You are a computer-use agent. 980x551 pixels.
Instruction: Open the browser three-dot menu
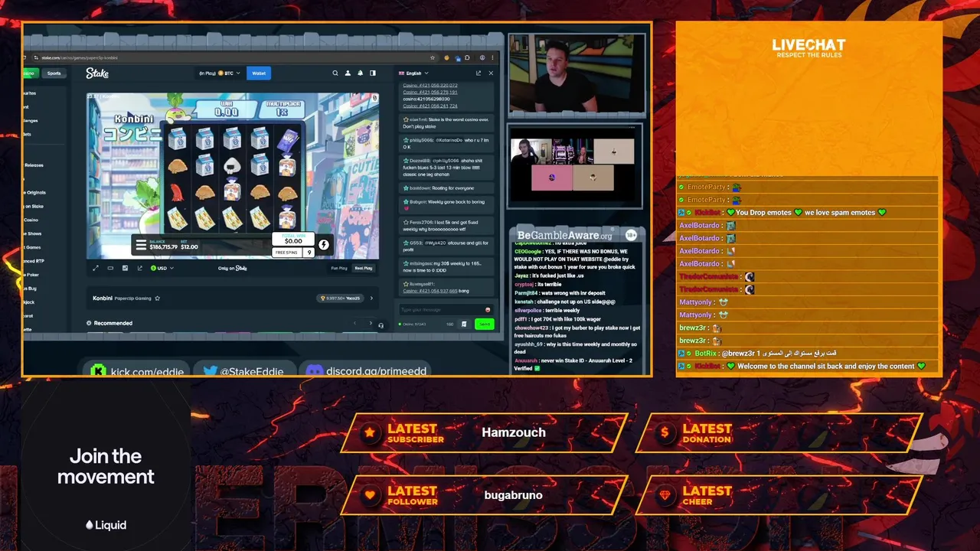494,57
